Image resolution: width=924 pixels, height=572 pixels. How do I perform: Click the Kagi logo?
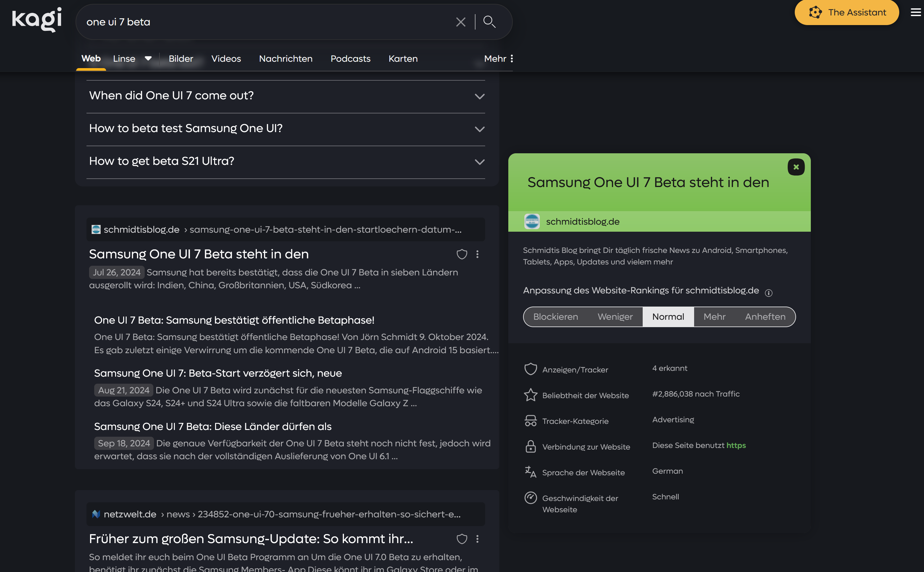37,20
